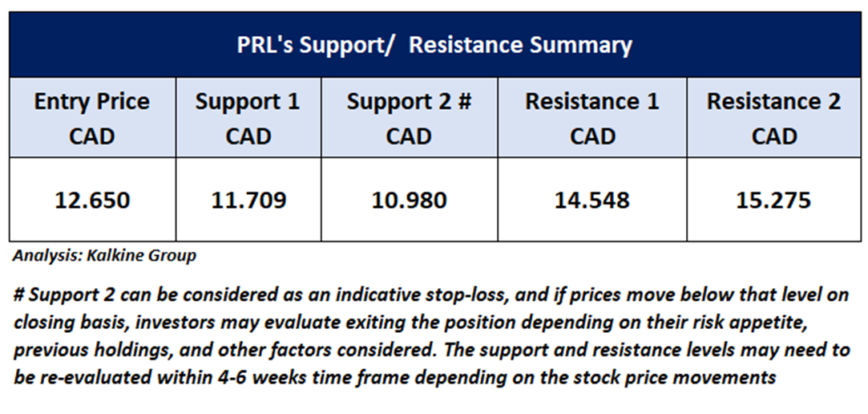The height and width of the screenshot is (414, 868).
Task: Select the Resistance 1 value 14.548
Action: tap(591, 199)
